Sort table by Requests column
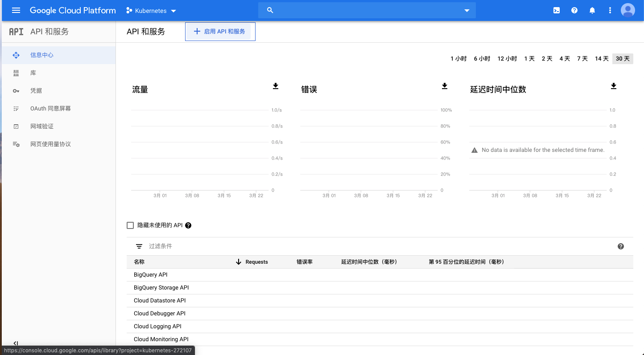The image size is (644, 355). coord(256,262)
